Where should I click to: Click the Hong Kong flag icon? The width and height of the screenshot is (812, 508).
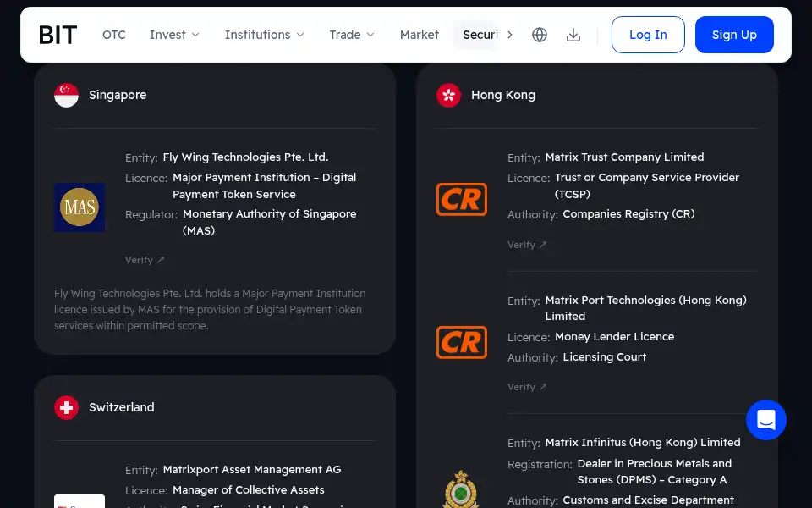tap(448, 96)
